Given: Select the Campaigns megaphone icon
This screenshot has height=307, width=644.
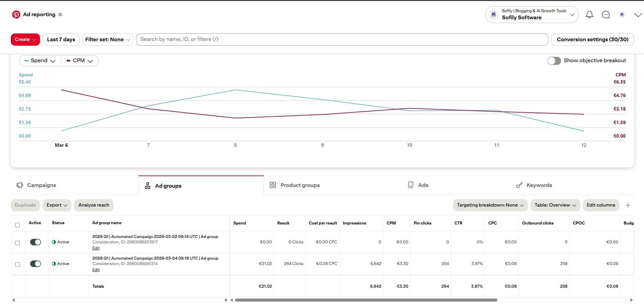Looking at the screenshot, I should pos(19,185).
